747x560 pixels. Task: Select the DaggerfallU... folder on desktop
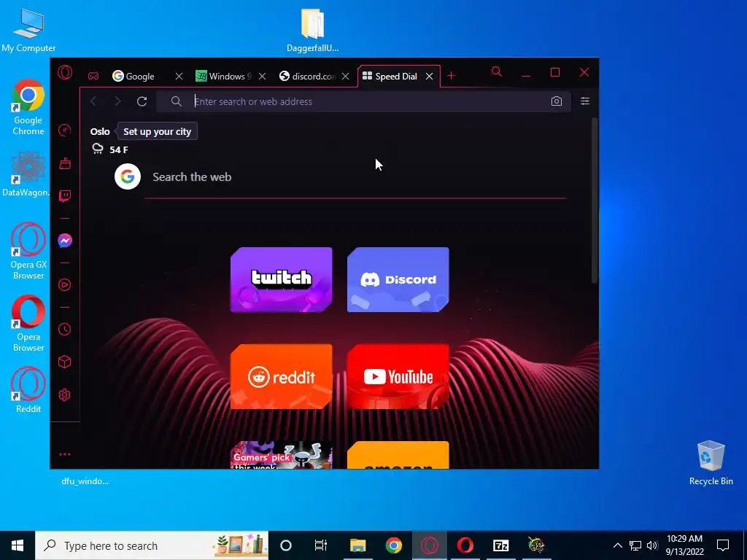312,30
